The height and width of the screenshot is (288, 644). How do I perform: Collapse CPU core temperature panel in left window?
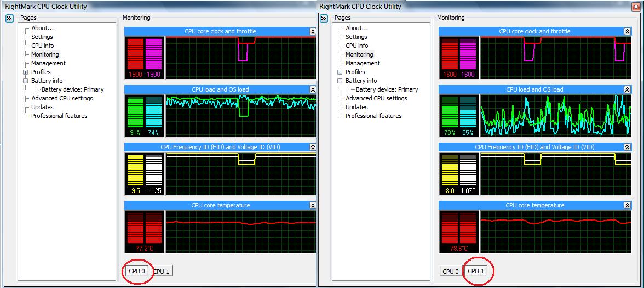313,205
